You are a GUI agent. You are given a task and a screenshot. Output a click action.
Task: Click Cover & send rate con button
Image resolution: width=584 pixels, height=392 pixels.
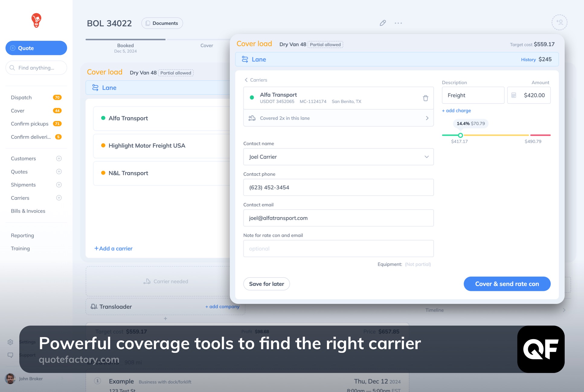click(507, 284)
